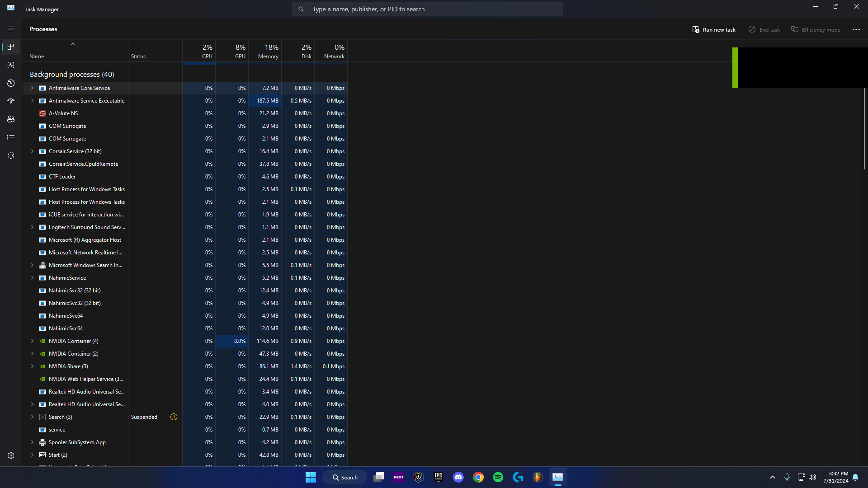Open the Details page sidebar icon
The width and height of the screenshot is (868, 488).
pos(11,137)
